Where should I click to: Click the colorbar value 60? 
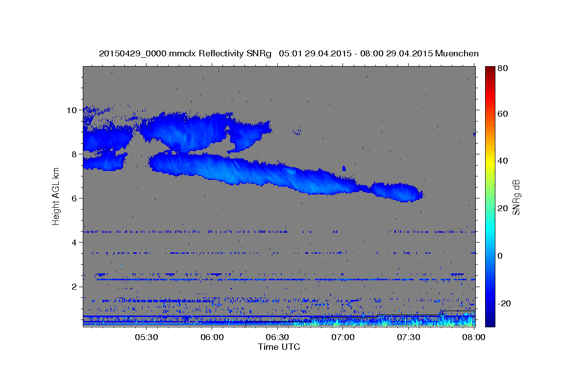click(502, 114)
